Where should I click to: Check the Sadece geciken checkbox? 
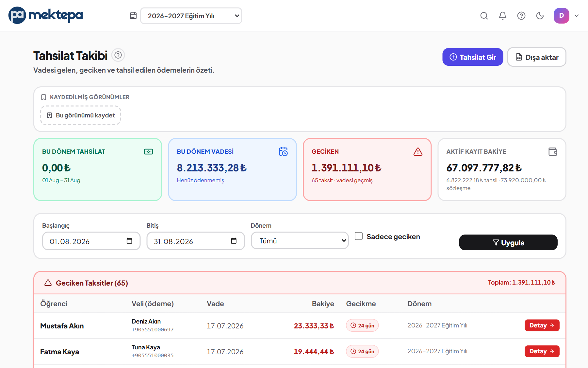pos(359,236)
